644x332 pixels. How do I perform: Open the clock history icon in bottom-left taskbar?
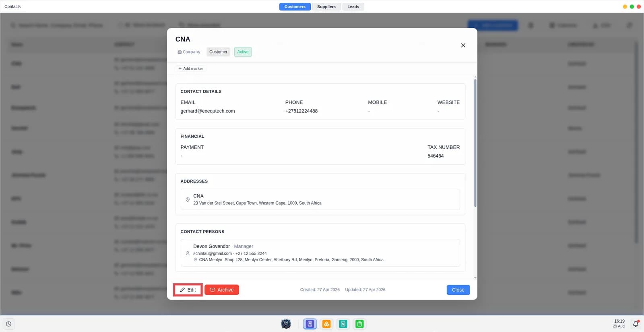point(8,324)
